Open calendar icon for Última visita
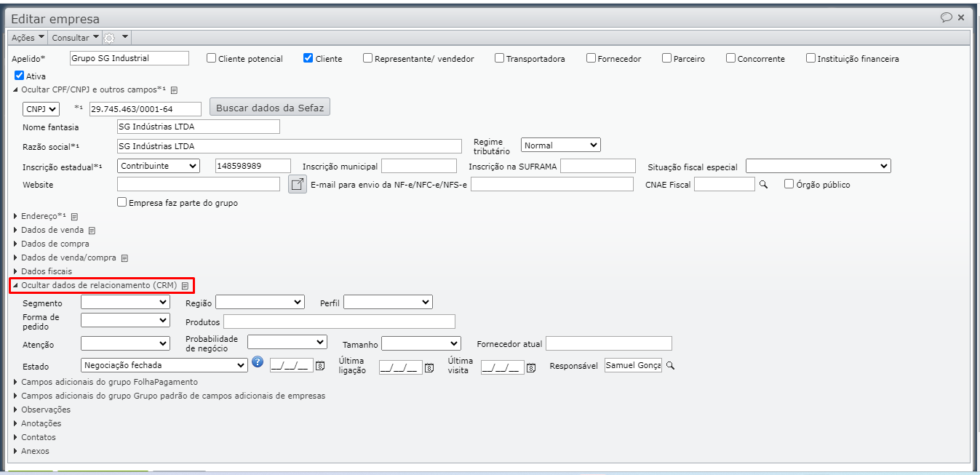980x475 pixels. click(531, 367)
